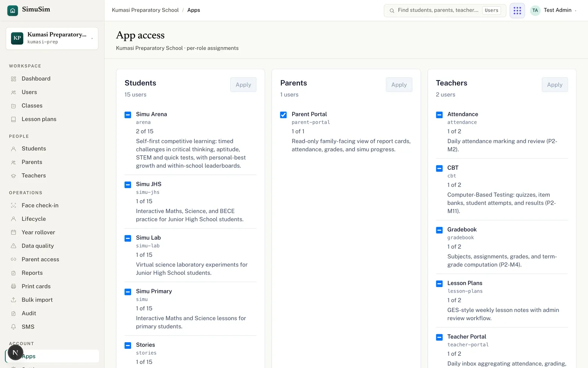Click the "2 of 15" count text

(x=145, y=131)
